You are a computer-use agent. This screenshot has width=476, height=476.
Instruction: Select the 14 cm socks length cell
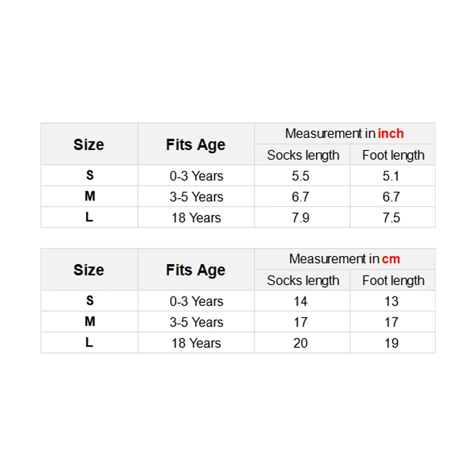coord(300,302)
